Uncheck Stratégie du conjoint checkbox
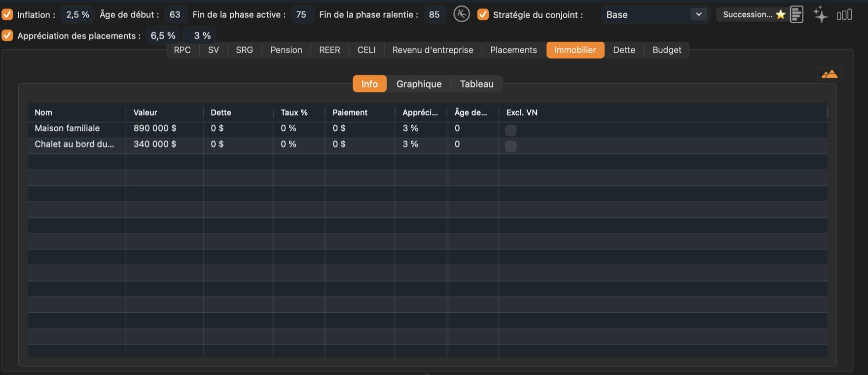This screenshot has width=868, height=375. (x=483, y=14)
